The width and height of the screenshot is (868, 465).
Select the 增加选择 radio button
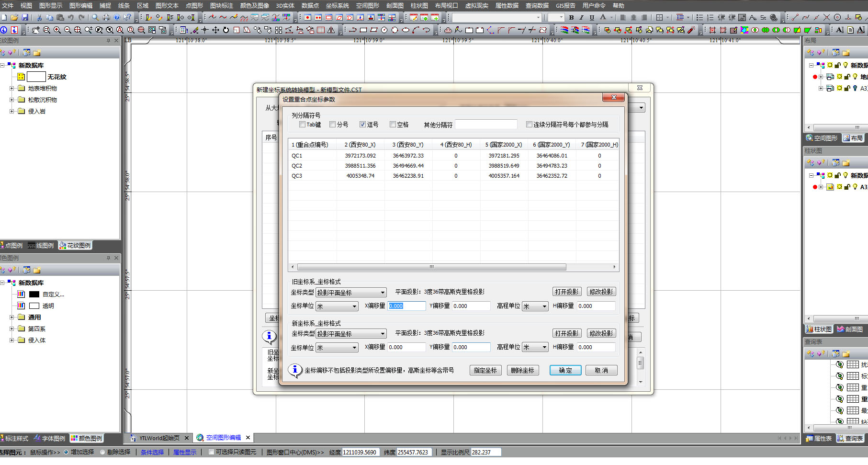pos(66,452)
